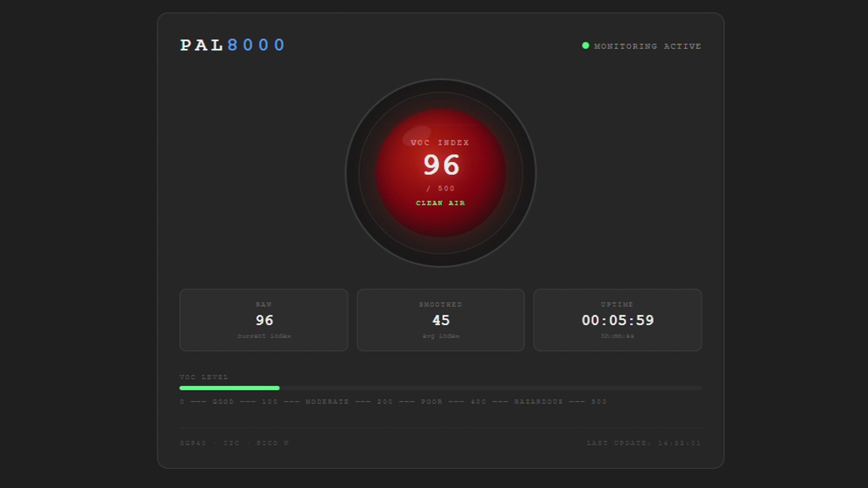Click the HAZARDOUS scale label
Screen dimensions: 868x488
click(538, 402)
